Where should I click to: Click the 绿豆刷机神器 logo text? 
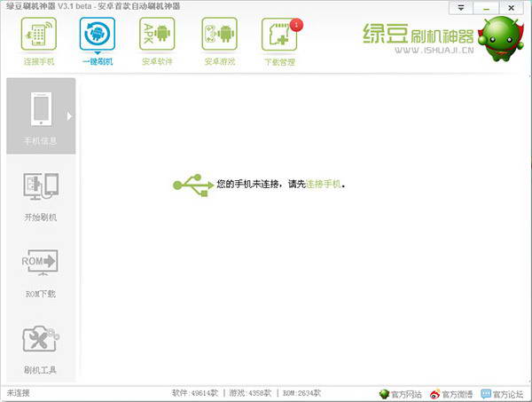pyautogui.click(x=416, y=35)
